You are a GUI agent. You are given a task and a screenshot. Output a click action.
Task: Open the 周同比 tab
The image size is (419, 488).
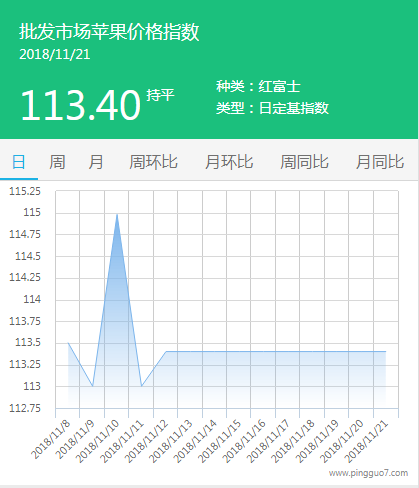point(304,162)
